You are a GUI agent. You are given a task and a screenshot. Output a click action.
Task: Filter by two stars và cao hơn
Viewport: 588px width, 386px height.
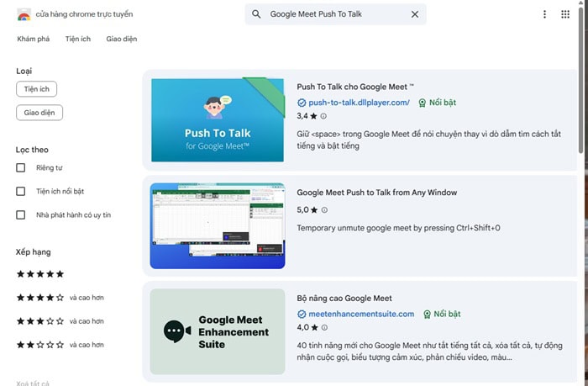(x=60, y=345)
